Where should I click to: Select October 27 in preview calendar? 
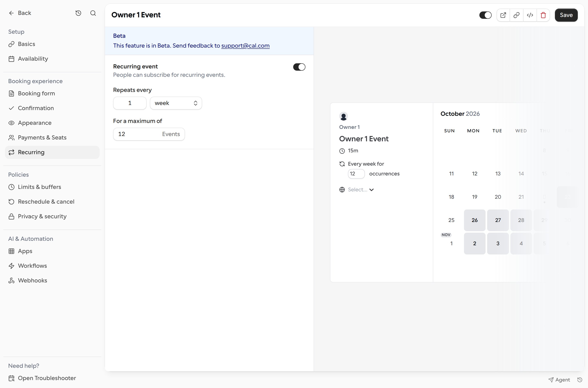(498, 220)
